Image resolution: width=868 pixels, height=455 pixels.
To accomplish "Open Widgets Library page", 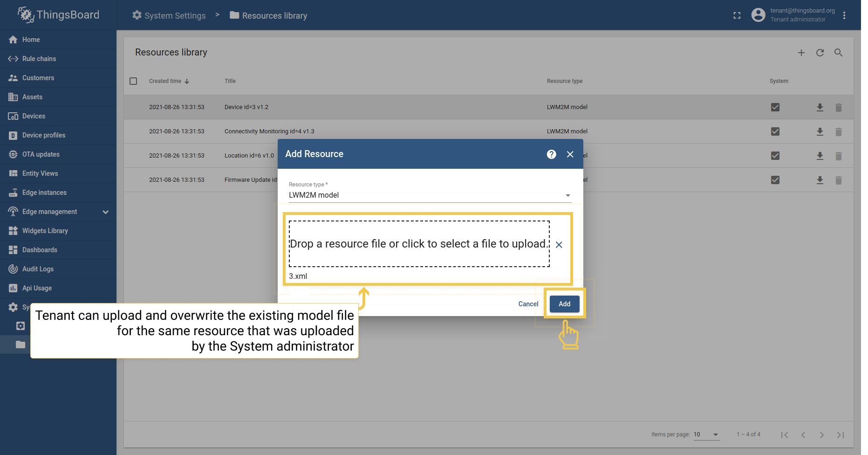I will tap(58, 231).
